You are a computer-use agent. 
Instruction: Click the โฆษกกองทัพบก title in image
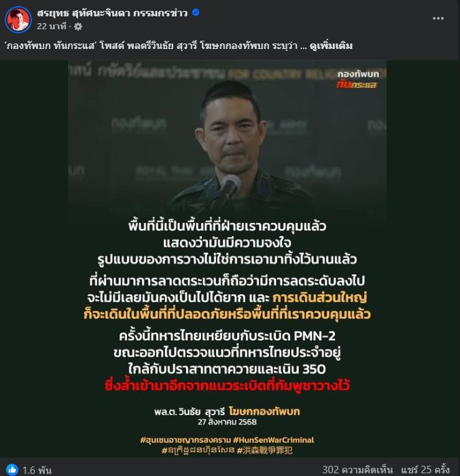click(264, 411)
